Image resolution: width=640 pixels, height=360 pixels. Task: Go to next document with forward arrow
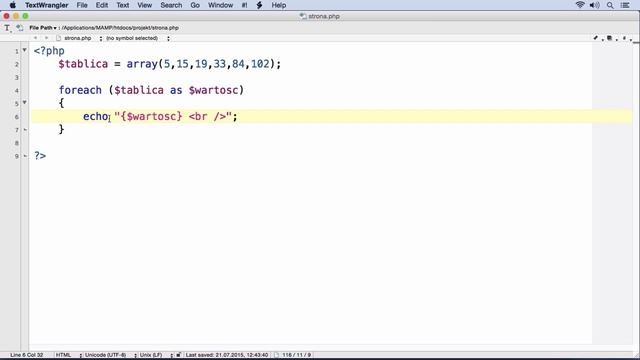coord(46,38)
